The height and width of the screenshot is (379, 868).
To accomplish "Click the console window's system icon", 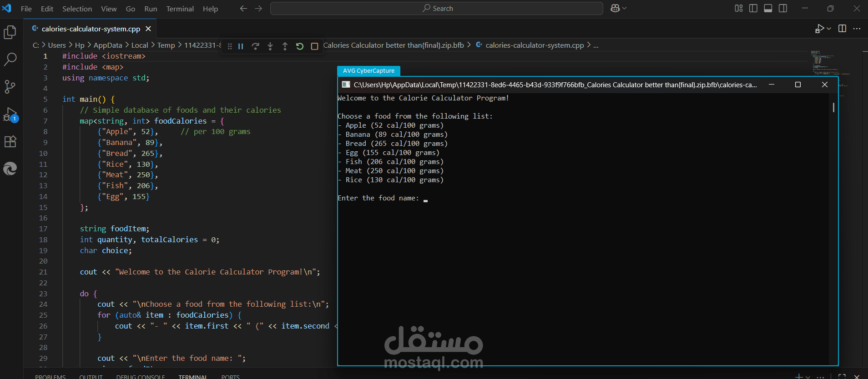I will pos(346,85).
